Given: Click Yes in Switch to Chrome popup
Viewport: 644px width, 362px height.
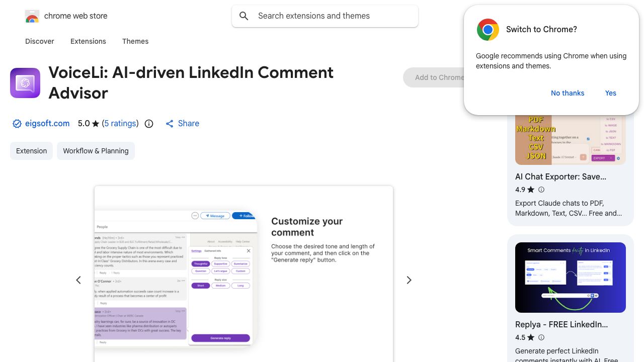Looking at the screenshot, I should pyautogui.click(x=611, y=93).
